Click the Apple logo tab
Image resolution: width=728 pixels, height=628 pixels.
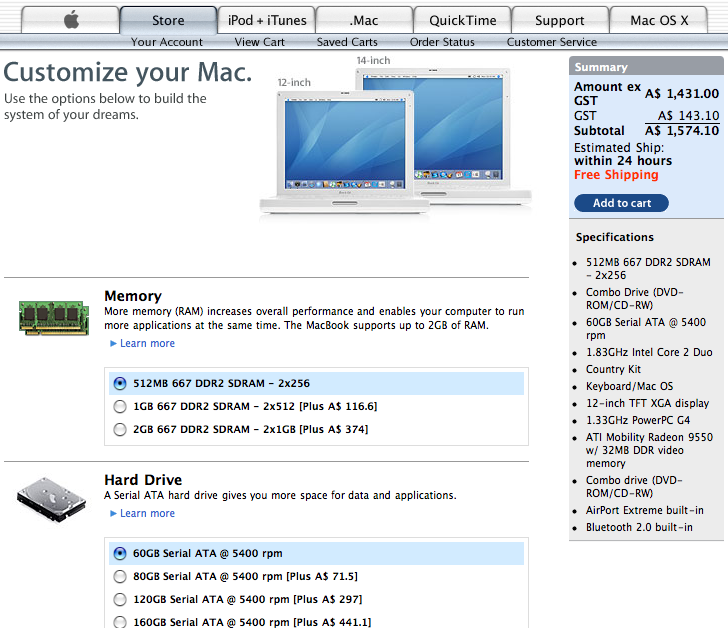click(71, 20)
